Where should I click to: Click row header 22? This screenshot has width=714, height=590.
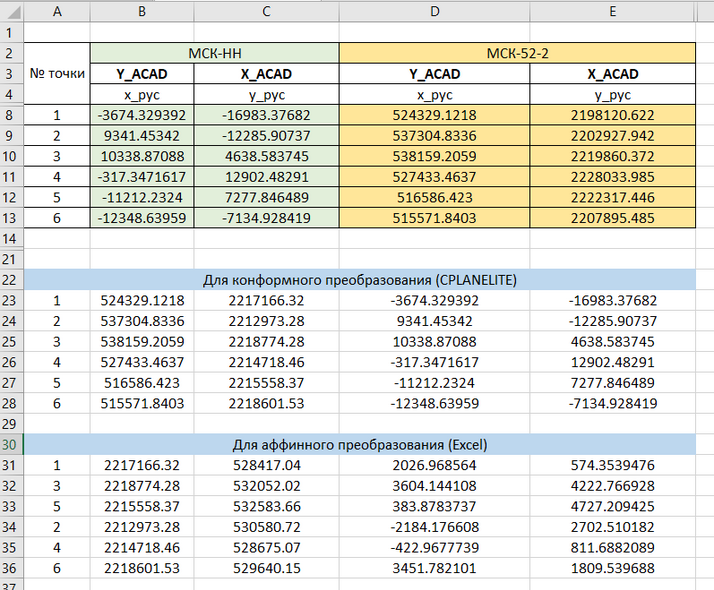pos(11,279)
